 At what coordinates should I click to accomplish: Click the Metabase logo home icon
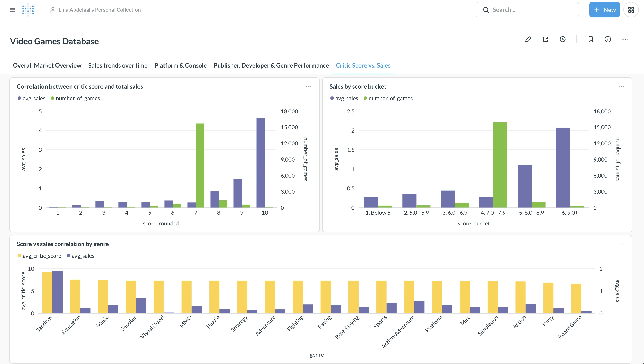[28, 10]
